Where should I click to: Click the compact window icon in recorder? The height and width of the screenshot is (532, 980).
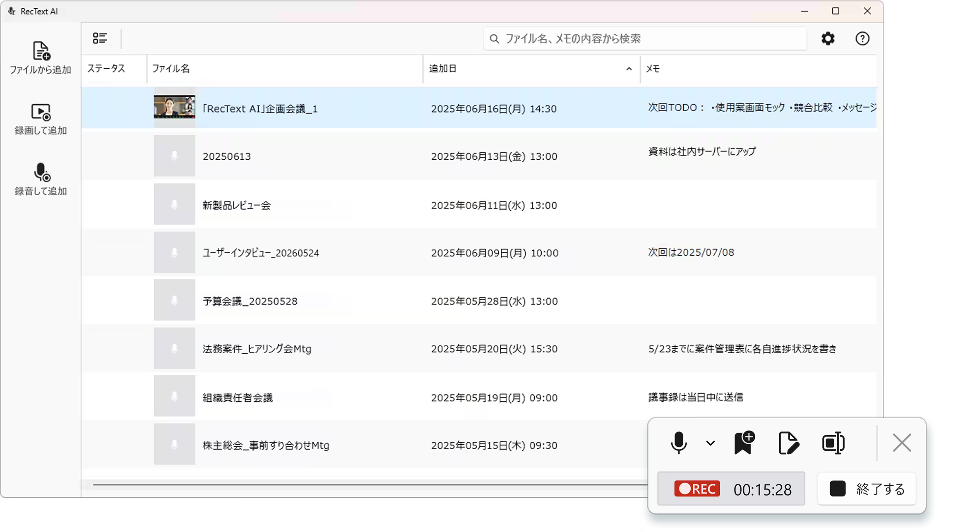pos(833,443)
